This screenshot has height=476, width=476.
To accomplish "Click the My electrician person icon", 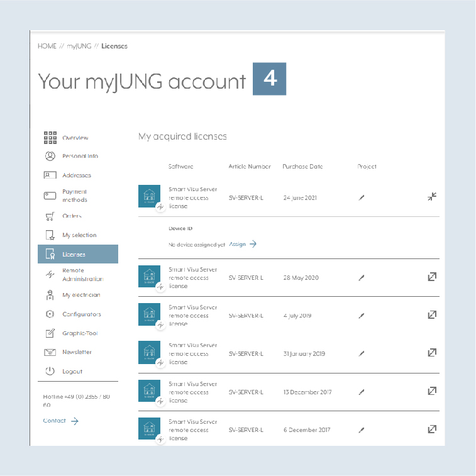I will pos(50,295).
